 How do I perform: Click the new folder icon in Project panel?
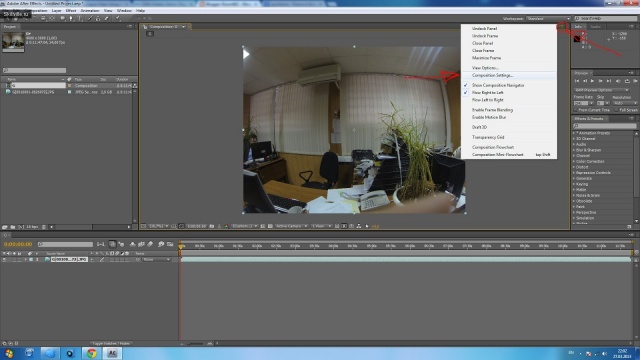click(13, 227)
